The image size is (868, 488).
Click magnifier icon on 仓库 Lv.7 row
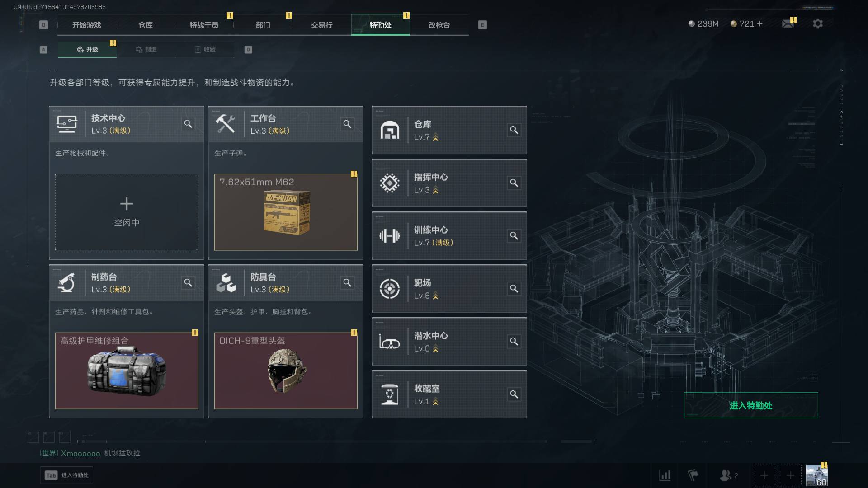pyautogui.click(x=514, y=130)
